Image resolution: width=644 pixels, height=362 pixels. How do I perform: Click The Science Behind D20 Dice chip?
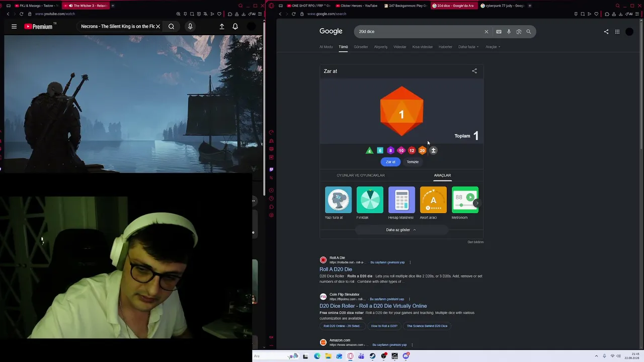(x=427, y=326)
